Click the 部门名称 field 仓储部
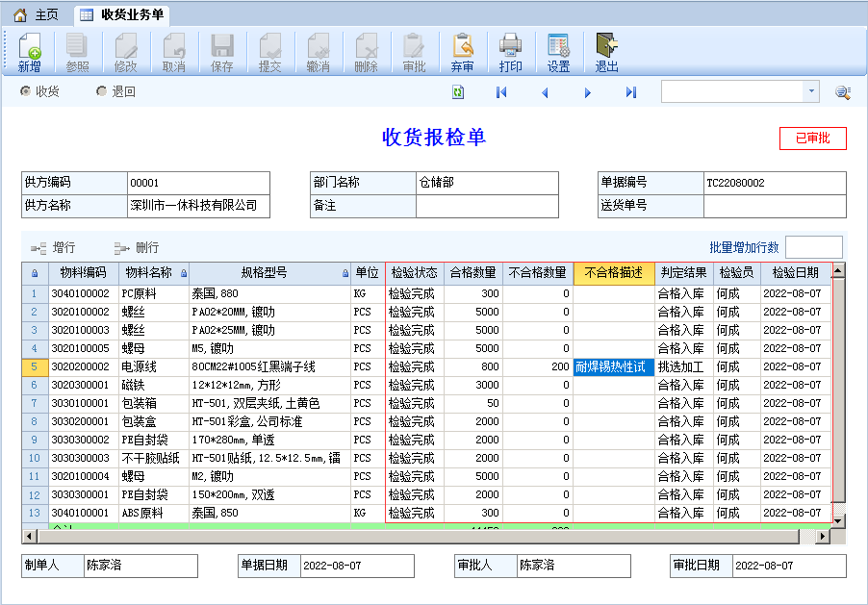Screen dimensions: 868x605 click(487, 183)
